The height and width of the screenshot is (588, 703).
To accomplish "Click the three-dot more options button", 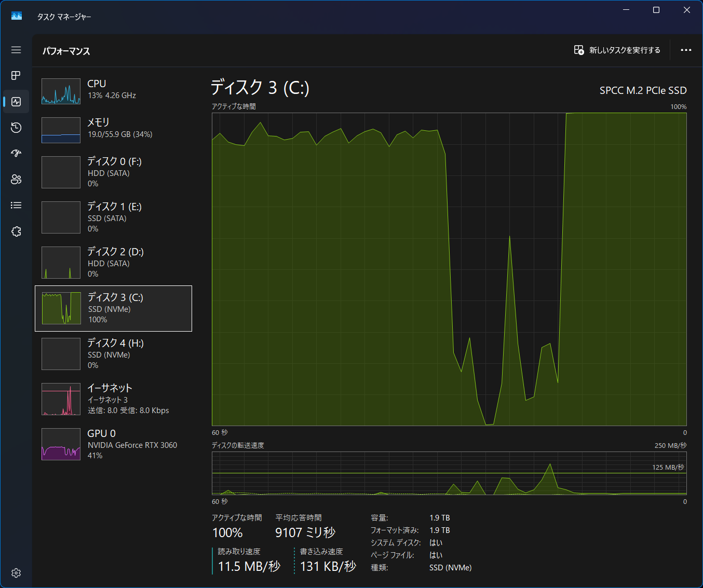I will [686, 50].
